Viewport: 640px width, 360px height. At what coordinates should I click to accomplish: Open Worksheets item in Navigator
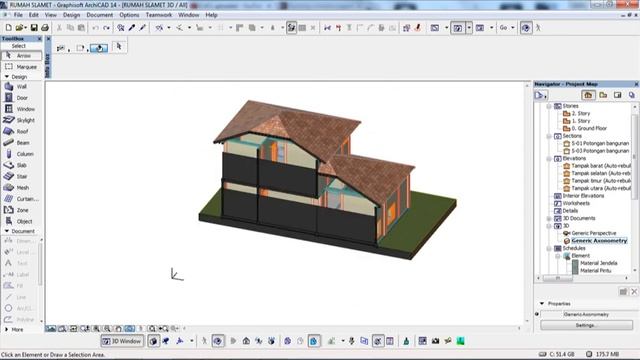[x=576, y=203]
